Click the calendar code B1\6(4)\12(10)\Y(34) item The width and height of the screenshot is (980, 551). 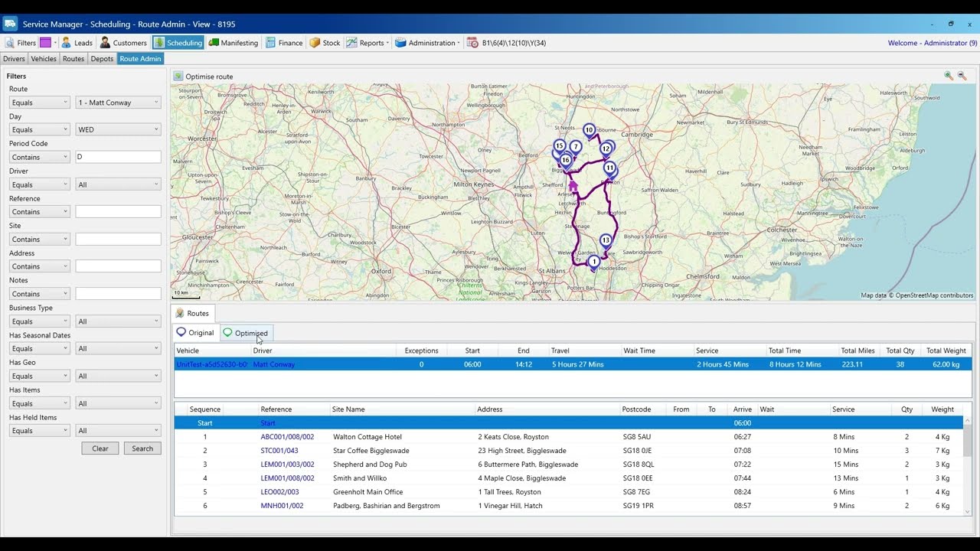(x=507, y=43)
